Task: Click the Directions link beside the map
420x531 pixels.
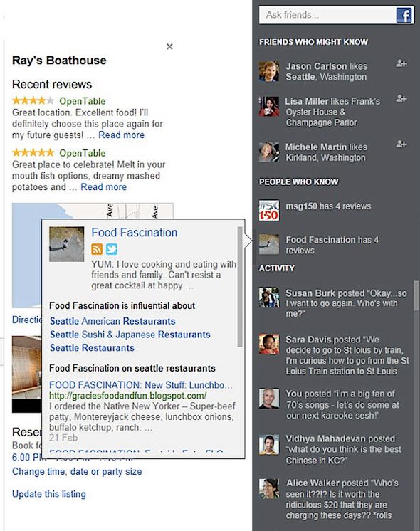Action: click(x=27, y=320)
